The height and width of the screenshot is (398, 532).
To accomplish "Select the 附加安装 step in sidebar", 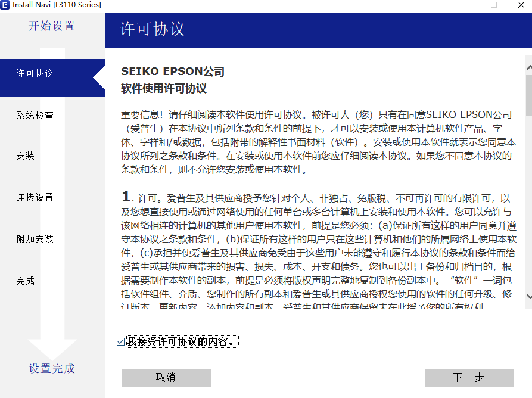I will tap(35, 239).
